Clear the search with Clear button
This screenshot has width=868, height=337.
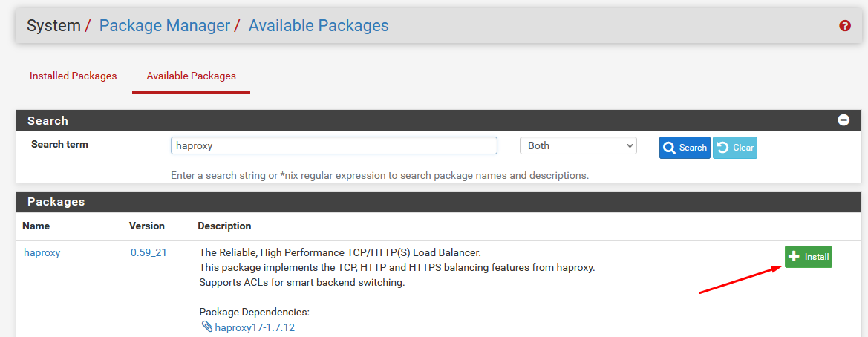(x=734, y=148)
